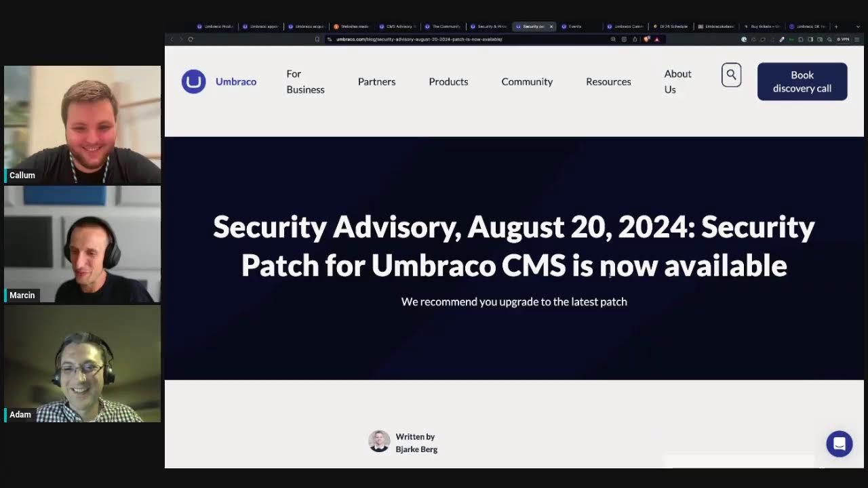This screenshot has height=488, width=868.
Task: Switch to the CMS Advisory tab
Action: pyautogui.click(x=397, y=26)
